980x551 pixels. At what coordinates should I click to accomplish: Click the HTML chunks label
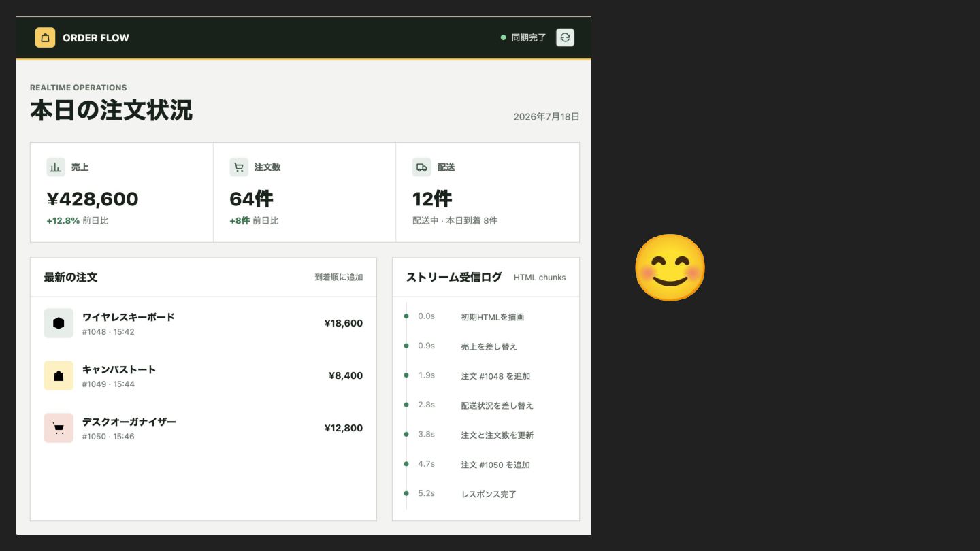coord(540,278)
